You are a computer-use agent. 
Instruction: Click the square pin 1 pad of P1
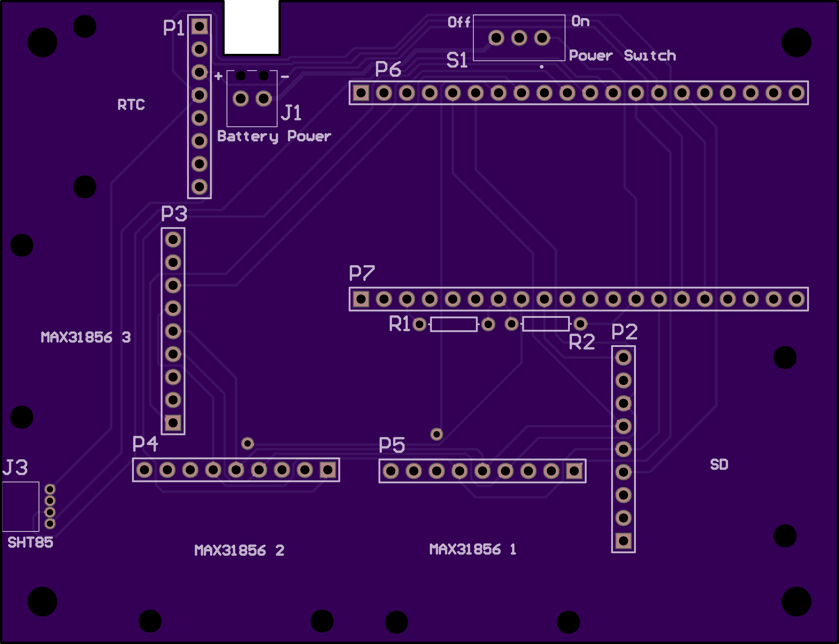pos(199,26)
